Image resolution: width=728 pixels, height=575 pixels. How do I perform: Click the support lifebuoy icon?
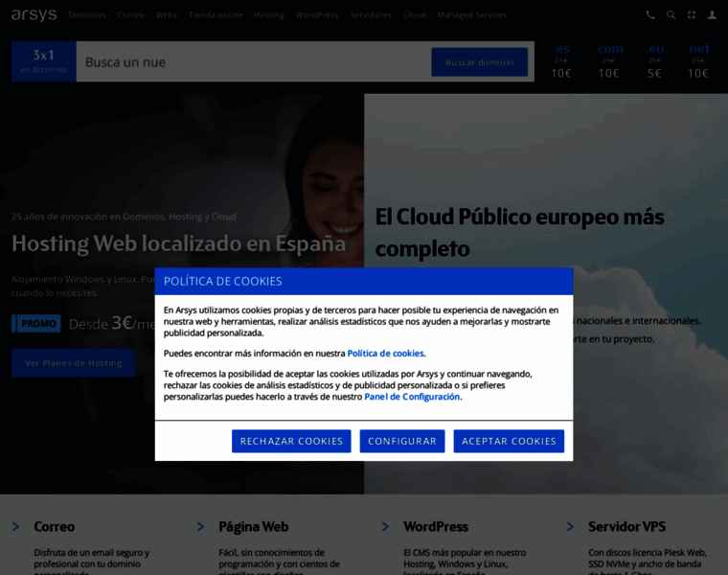692,15
